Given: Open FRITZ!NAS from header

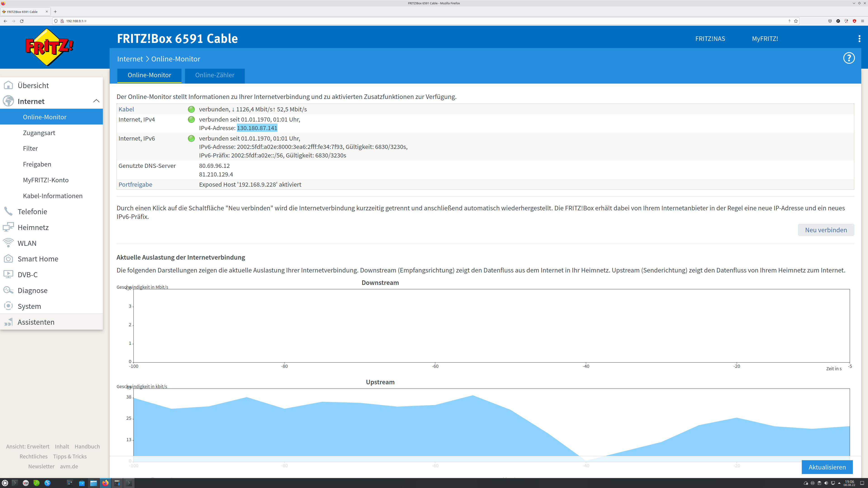Looking at the screenshot, I should click(x=710, y=39).
